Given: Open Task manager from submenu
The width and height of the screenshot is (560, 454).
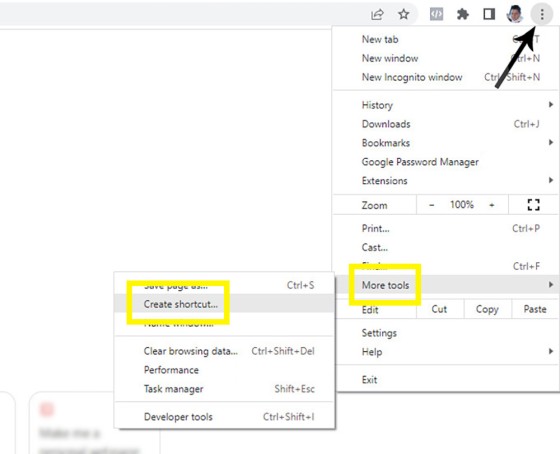Looking at the screenshot, I should pos(224,389).
